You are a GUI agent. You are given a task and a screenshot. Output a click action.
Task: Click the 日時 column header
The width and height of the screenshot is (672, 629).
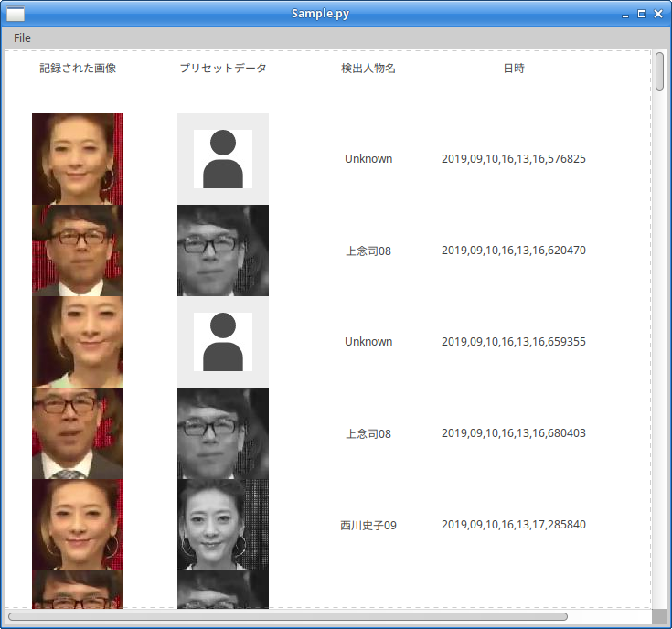click(x=514, y=69)
